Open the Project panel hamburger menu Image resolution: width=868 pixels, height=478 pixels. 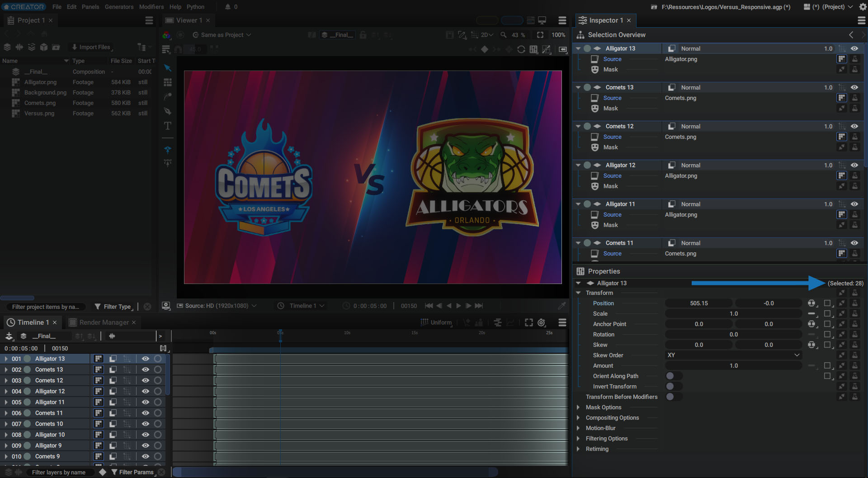(149, 20)
